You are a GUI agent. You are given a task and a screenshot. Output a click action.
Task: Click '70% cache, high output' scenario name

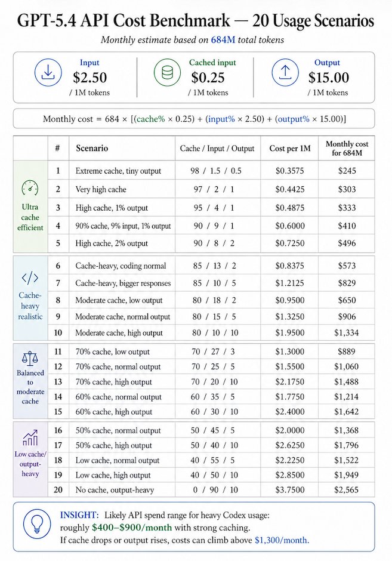(114, 382)
